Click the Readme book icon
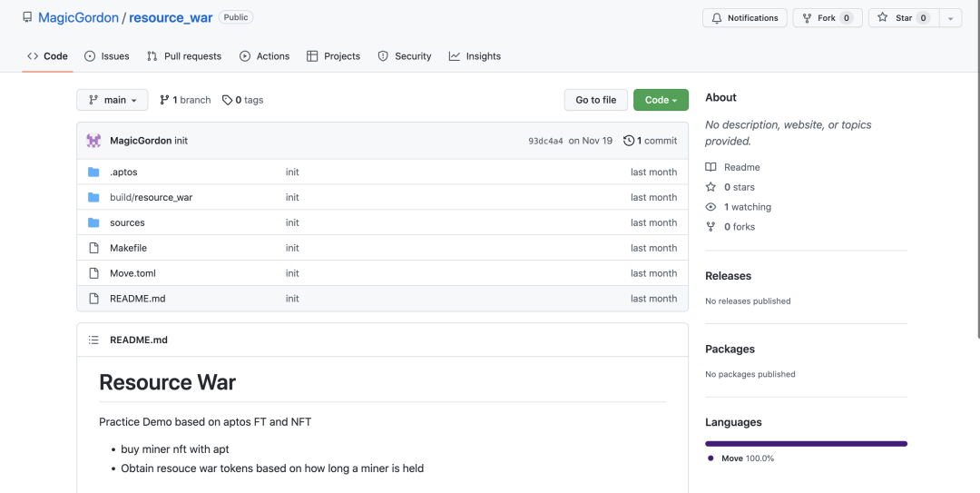Image resolution: width=980 pixels, height=493 pixels. pyautogui.click(x=710, y=167)
